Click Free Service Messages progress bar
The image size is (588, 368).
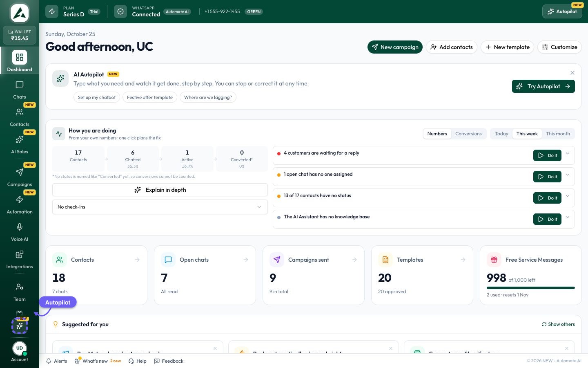pyautogui.click(x=531, y=288)
